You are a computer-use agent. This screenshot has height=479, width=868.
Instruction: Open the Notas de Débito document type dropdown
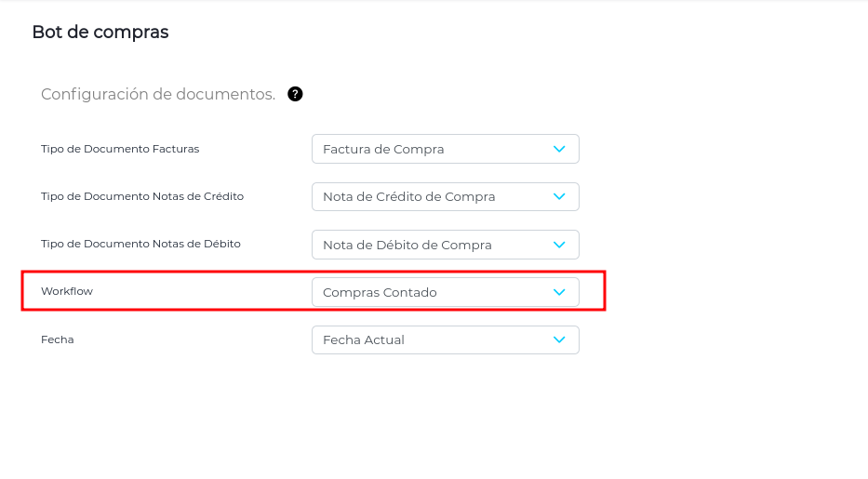pos(445,245)
